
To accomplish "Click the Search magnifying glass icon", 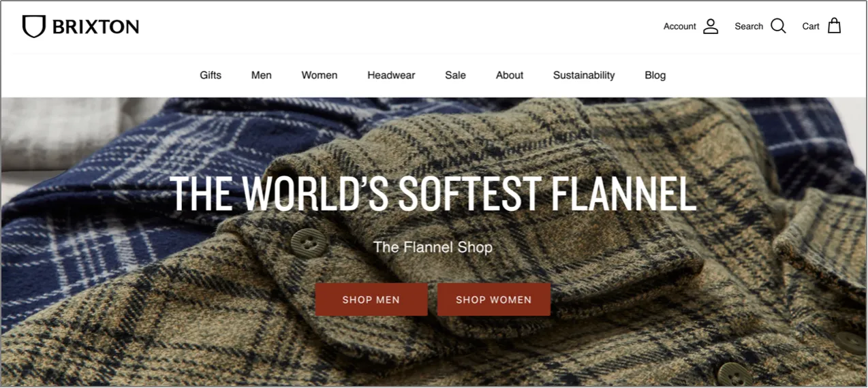I will (778, 27).
